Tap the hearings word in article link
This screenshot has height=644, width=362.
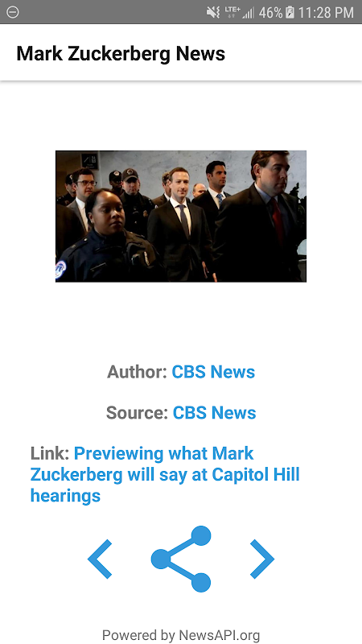(65, 496)
